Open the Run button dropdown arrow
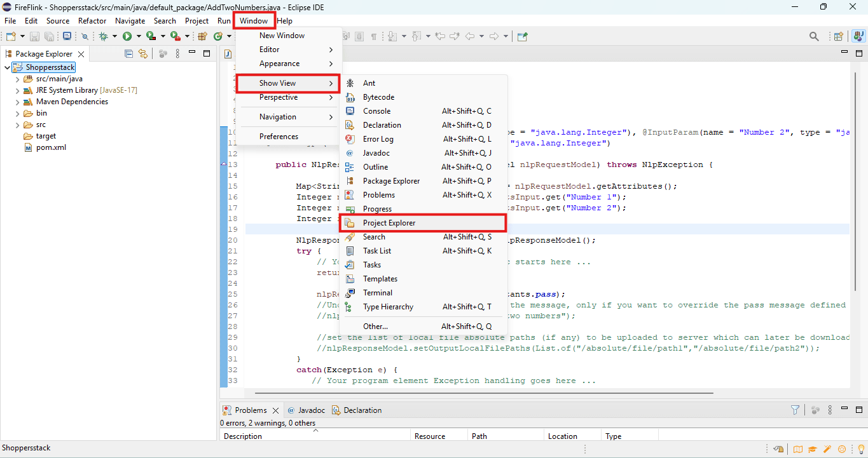Viewport: 868px width, 458px height. click(x=139, y=37)
